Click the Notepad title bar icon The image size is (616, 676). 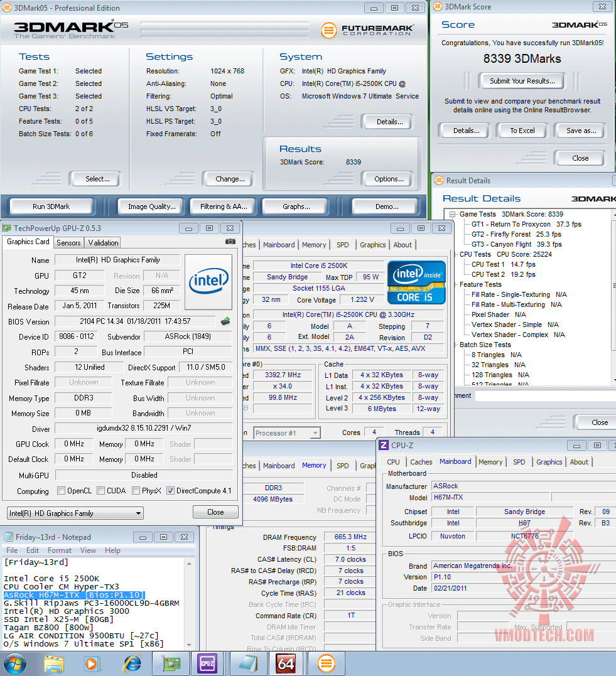(8, 537)
